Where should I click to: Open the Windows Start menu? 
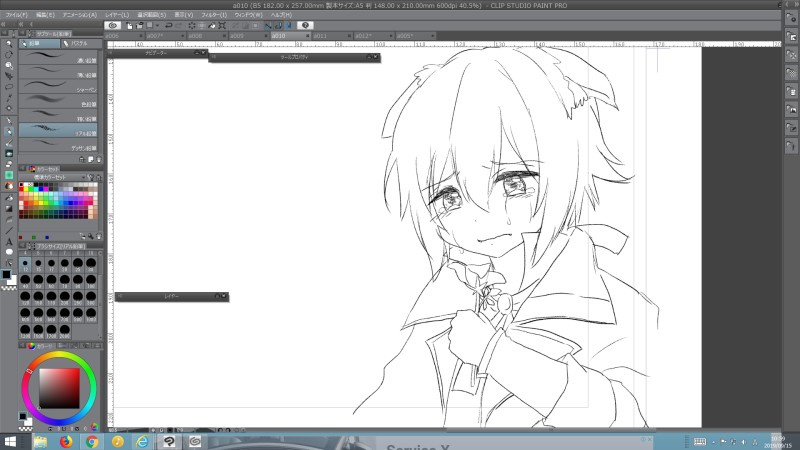(x=10, y=441)
